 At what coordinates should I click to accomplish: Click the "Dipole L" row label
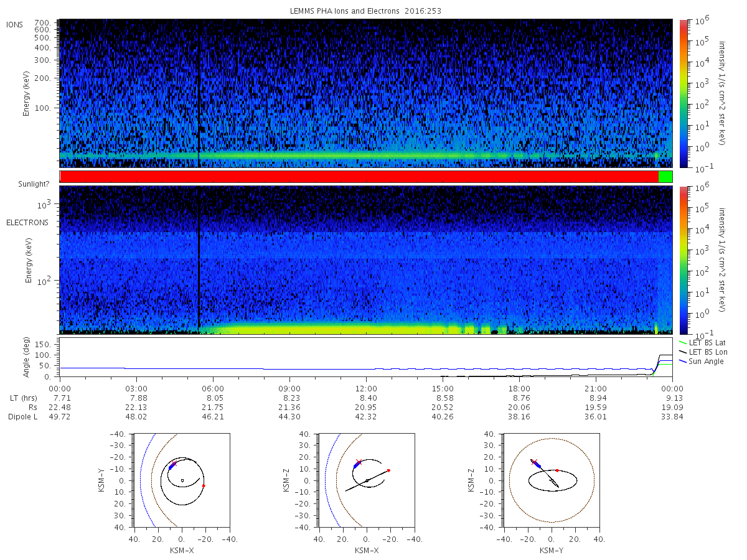[x=22, y=416]
